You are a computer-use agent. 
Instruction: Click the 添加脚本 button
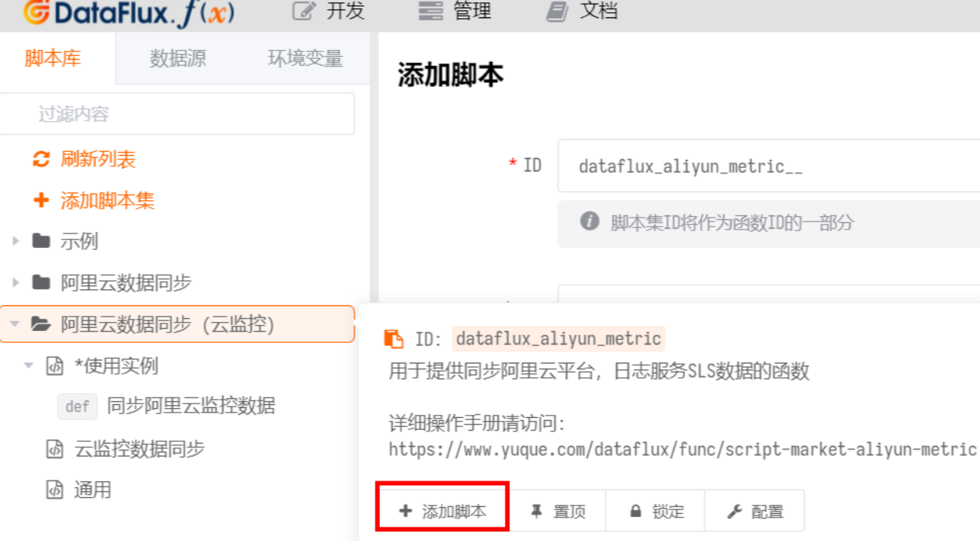coord(443,512)
